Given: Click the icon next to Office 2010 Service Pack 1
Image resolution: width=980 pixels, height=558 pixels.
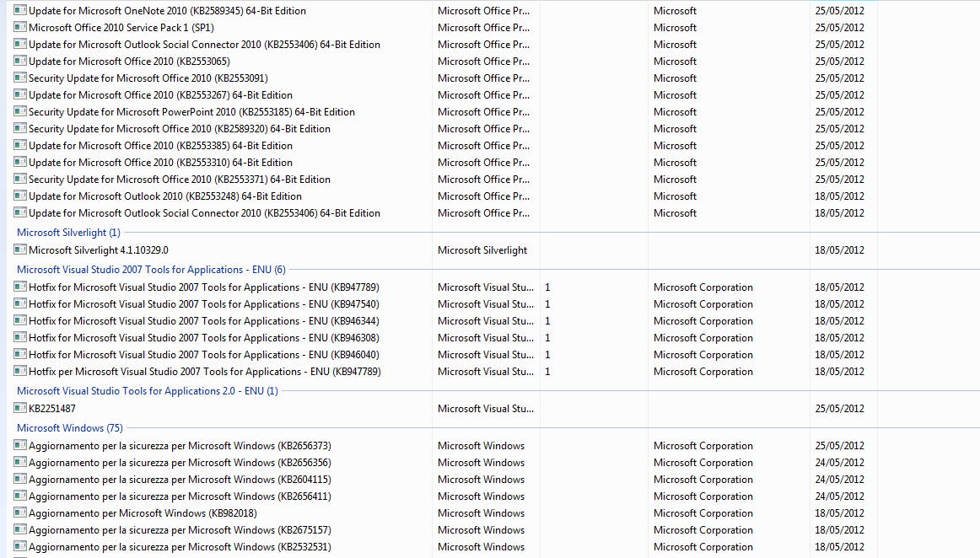Looking at the screenshot, I should pyautogui.click(x=20, y=27).
